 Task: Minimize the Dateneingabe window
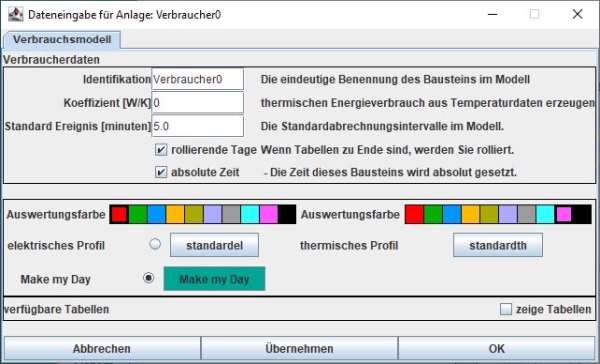(492, 15)
